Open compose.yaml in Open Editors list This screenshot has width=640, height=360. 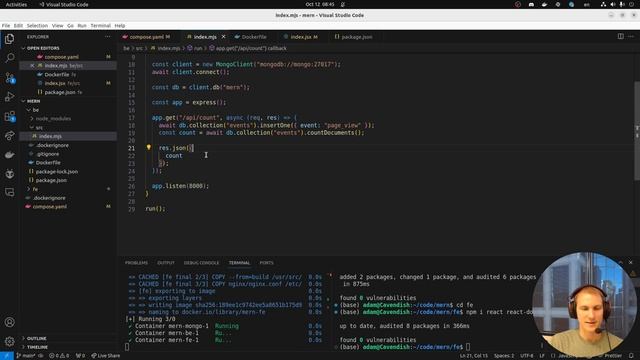[x=68, y=57]
